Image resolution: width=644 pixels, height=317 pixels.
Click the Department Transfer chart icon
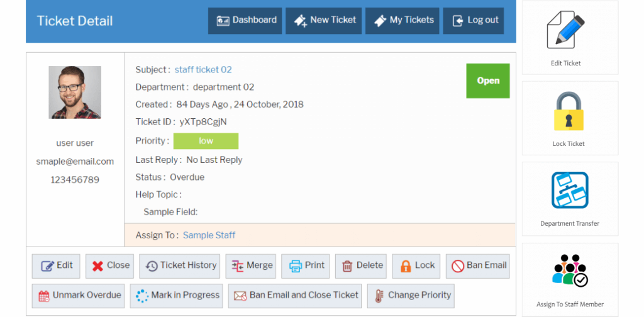pyautogui.click(x=570, y=190)
